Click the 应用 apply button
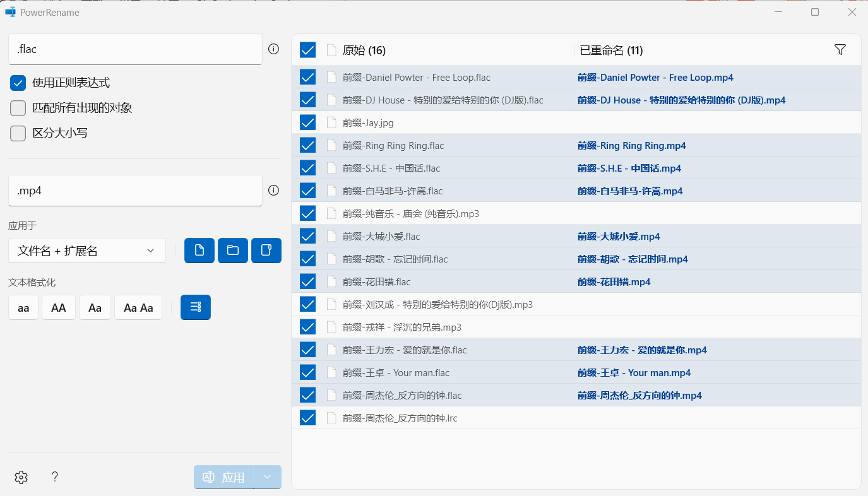 click(224, 477)
